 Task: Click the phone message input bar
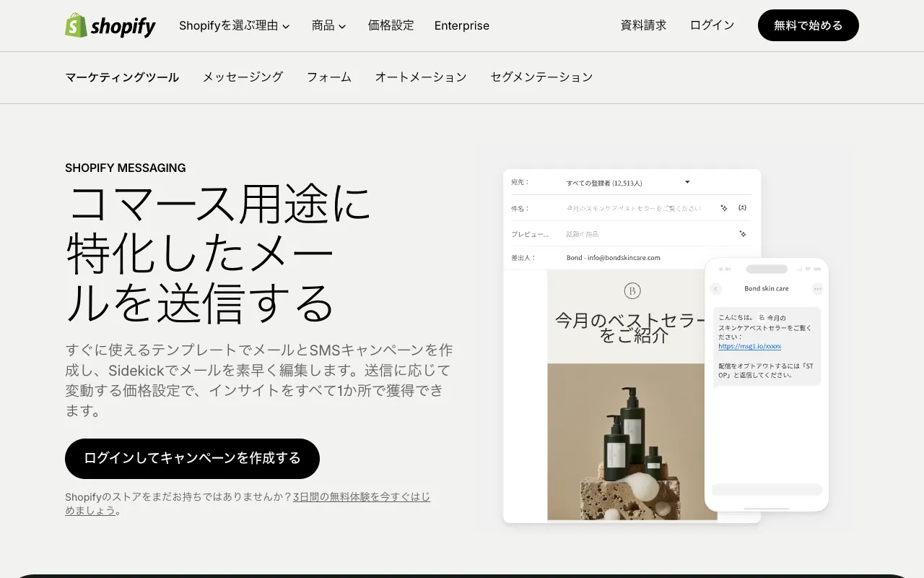(x=767, y=489)
